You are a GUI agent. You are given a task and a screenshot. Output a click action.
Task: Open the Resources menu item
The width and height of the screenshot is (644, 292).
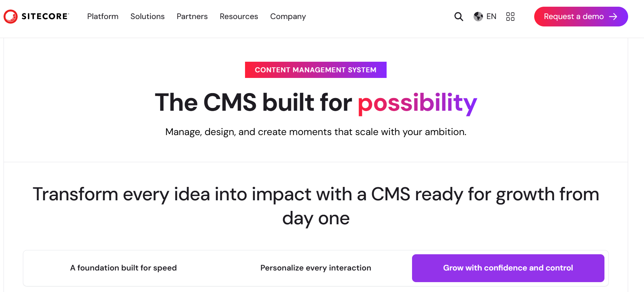tap(239, 17)
